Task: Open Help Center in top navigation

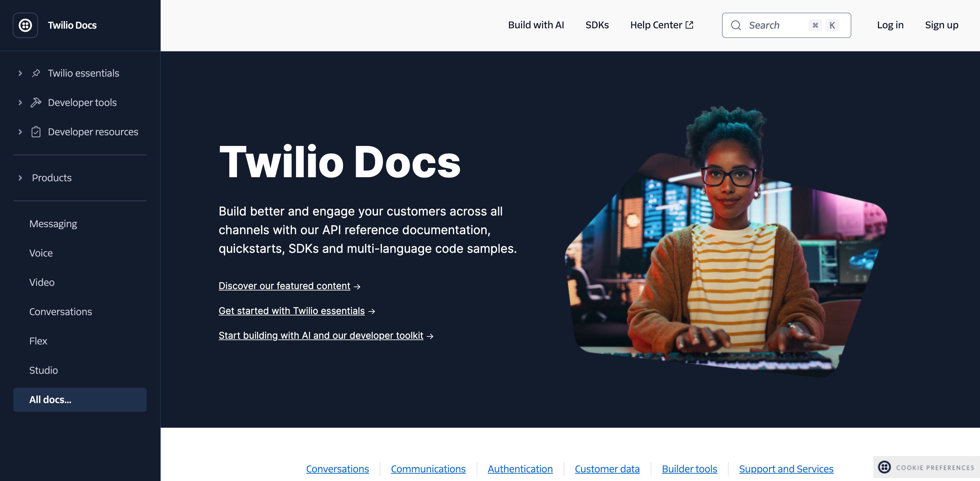Action: (662, 25)
